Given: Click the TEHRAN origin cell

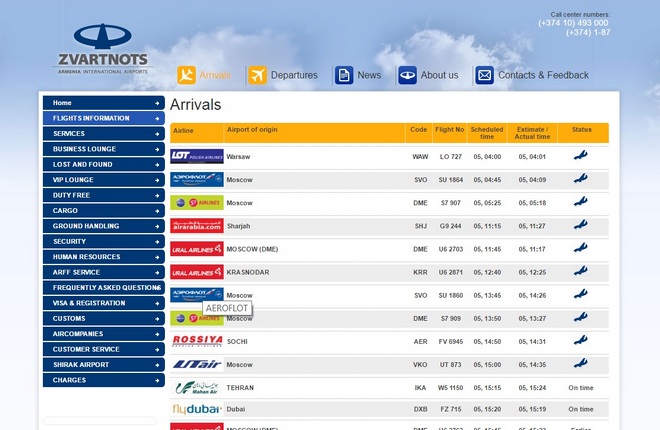Looking at the screenshot, I should (x=240, y=388).
